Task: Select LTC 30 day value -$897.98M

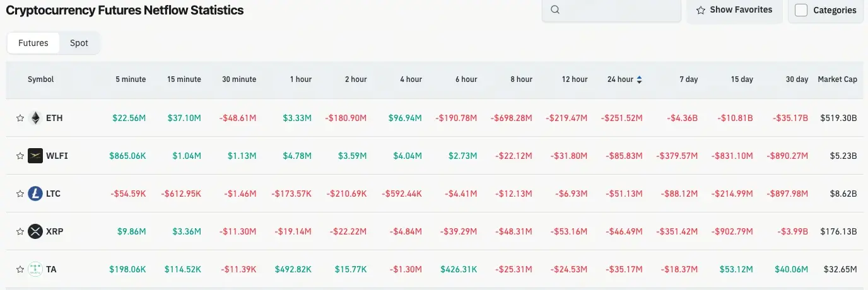Action: click(788, 194)
